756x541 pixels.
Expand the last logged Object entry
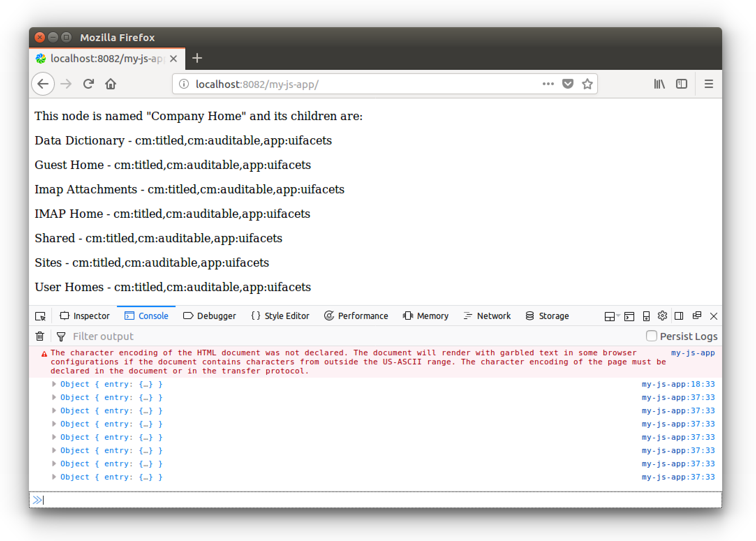point(54,477)
